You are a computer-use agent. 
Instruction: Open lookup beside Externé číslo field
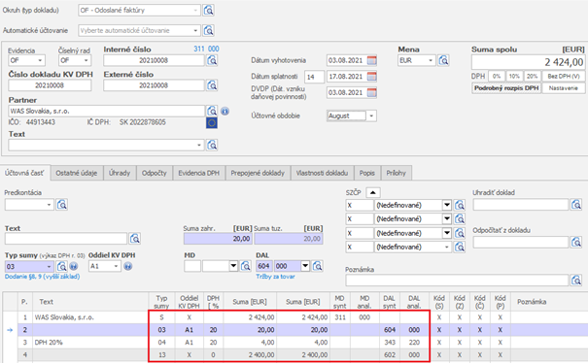[x=212, y=85]
